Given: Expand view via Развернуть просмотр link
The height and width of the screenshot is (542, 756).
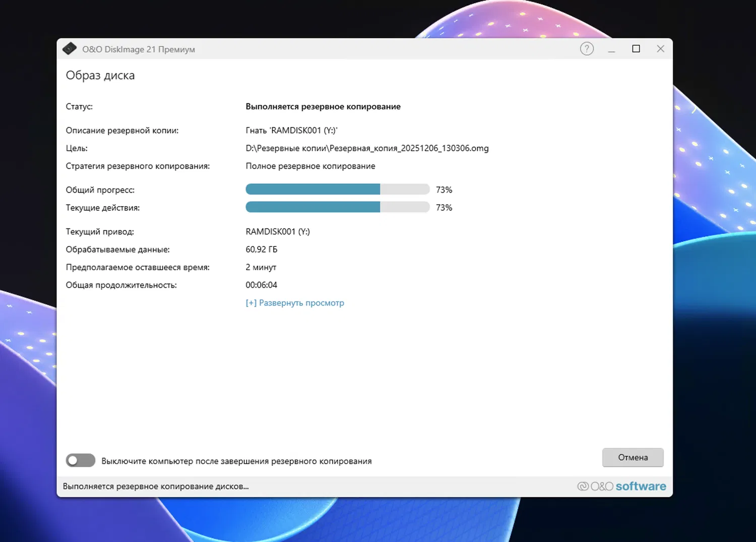Looking at the screenshot, I should [295, 303].
